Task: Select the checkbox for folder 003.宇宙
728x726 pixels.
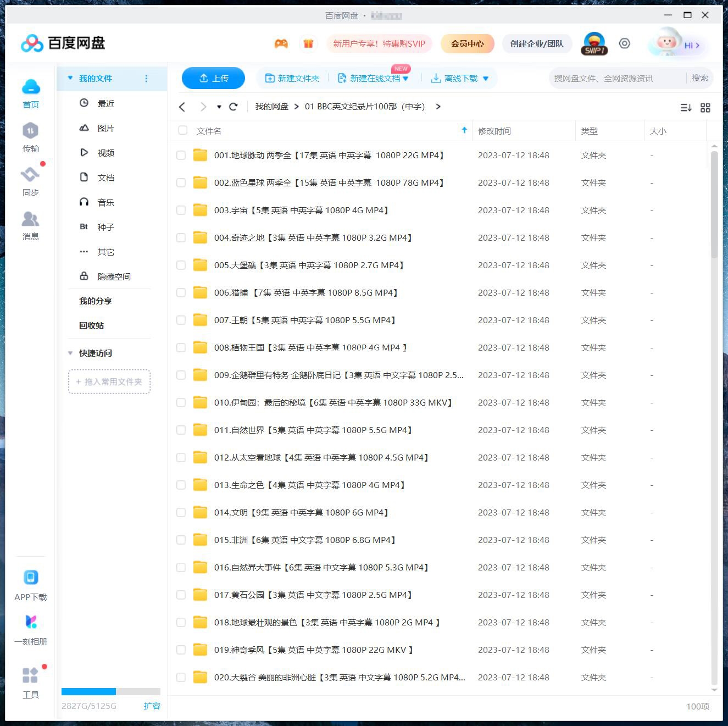Action: pyautogui.click(x=181, y=209)
